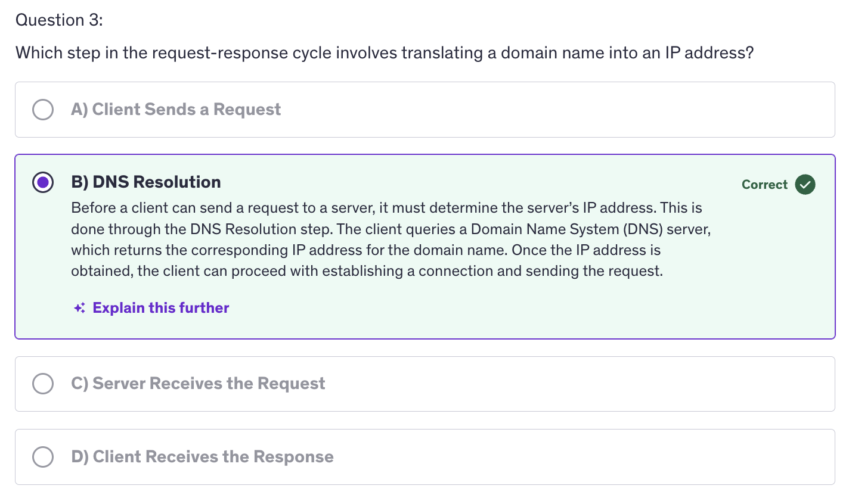Select radio button for Client Sends a Request
849x504 pixels.
[43, 110]
